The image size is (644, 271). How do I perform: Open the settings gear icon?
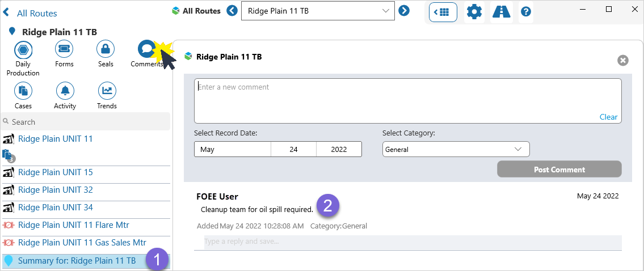click(x=474, y=12)
